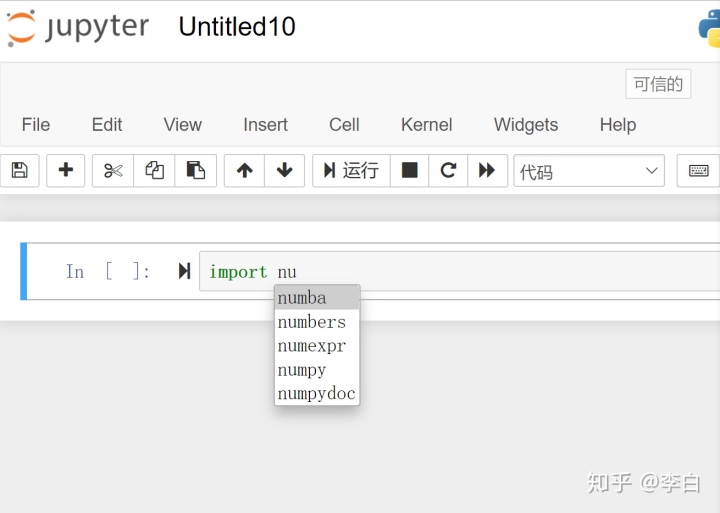
Task: Cut selected cell with the scissors icon
Action: (x=113, y=170)
